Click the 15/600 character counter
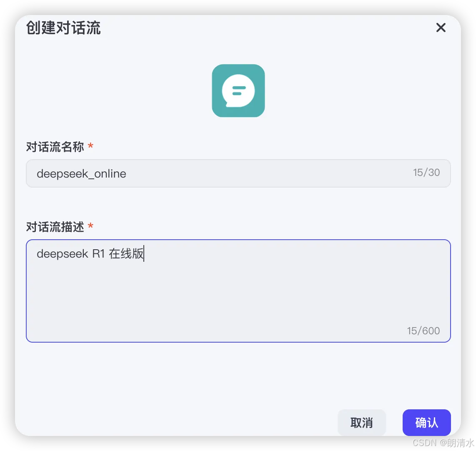 click(x=423, y=331)
